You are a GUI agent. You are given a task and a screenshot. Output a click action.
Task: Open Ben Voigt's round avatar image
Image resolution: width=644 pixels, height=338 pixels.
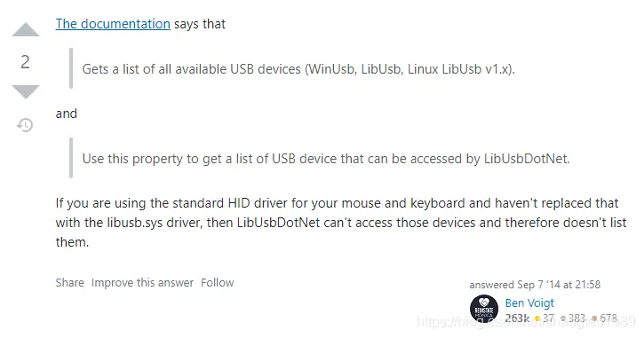pyautogui.click(x=484, y=309)
